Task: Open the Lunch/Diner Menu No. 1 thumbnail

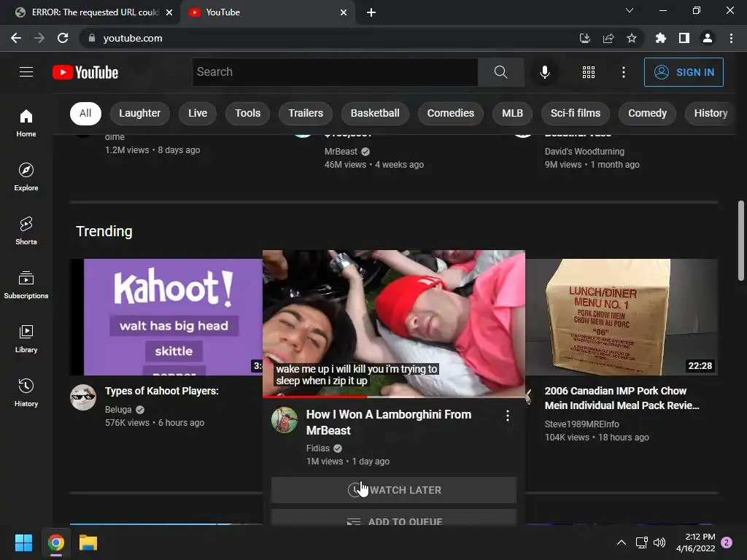Action: (x=622, y=317)
